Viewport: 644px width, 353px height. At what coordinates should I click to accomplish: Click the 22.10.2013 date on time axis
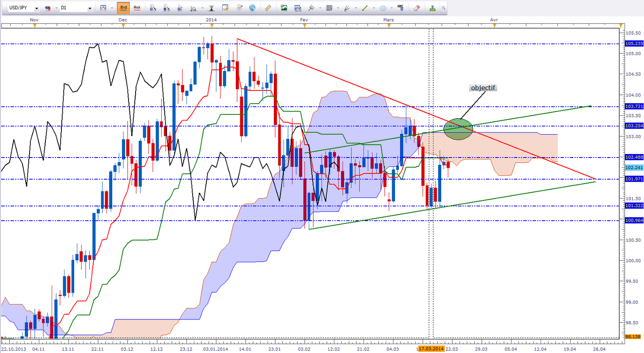[15, 349]
